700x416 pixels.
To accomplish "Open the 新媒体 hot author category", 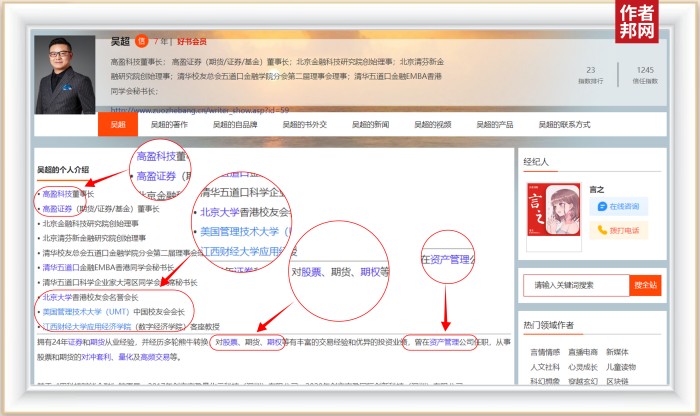I will 620,352.
